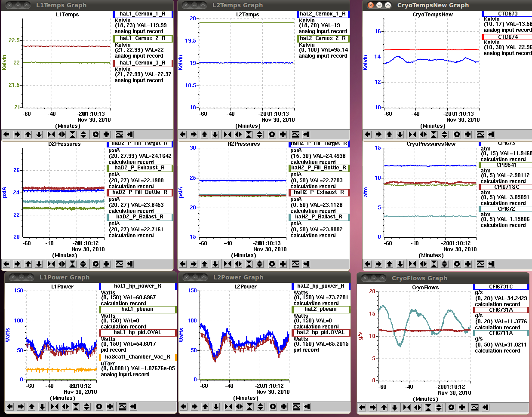
Task: Click curve plot icon under D2Pressures graph
Action: (119, 264)
